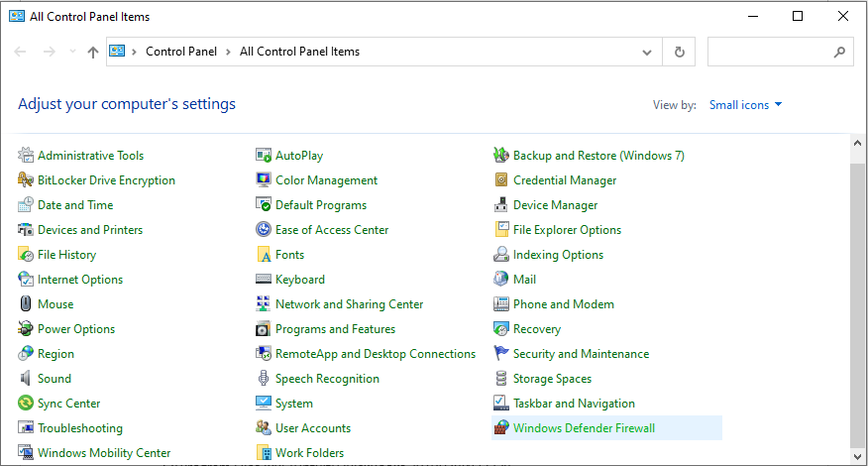Open the View by Small icons dropdown
Image resolution: width=868 pixels, height=466 pixels.
[x=746, y=105]
